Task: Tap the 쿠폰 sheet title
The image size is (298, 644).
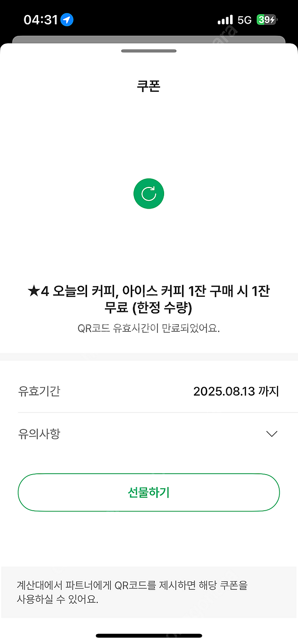Action: click(x=149, y=86)
